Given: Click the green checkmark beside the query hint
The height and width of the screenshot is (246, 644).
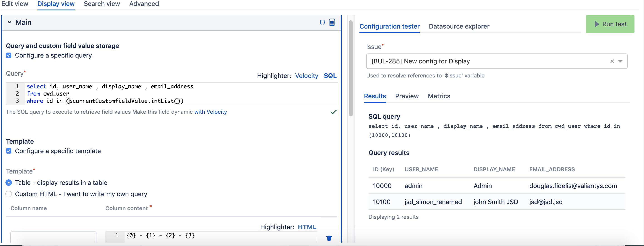Looking at the screenshot, I should pyautogui.click(x=333, y=112).
